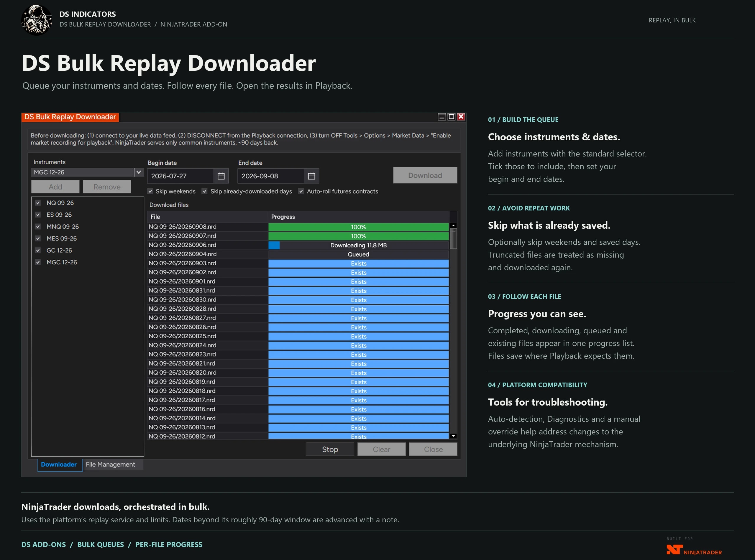Click the Clear button
The width and height of the screenshot is (755, 560).
coord(382,449)
